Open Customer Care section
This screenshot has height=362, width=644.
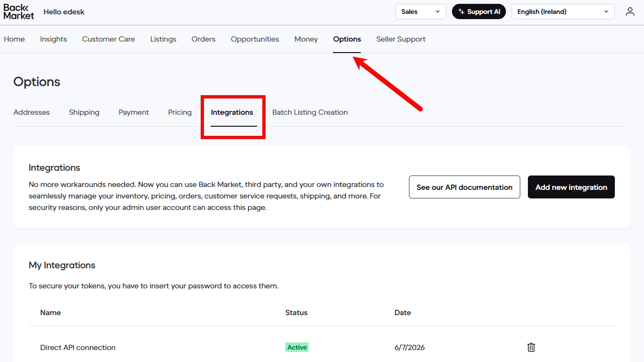(108, 39)
